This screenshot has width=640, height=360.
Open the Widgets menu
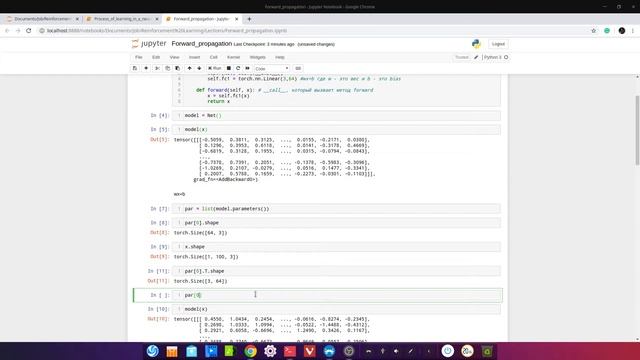click(258, 57)
